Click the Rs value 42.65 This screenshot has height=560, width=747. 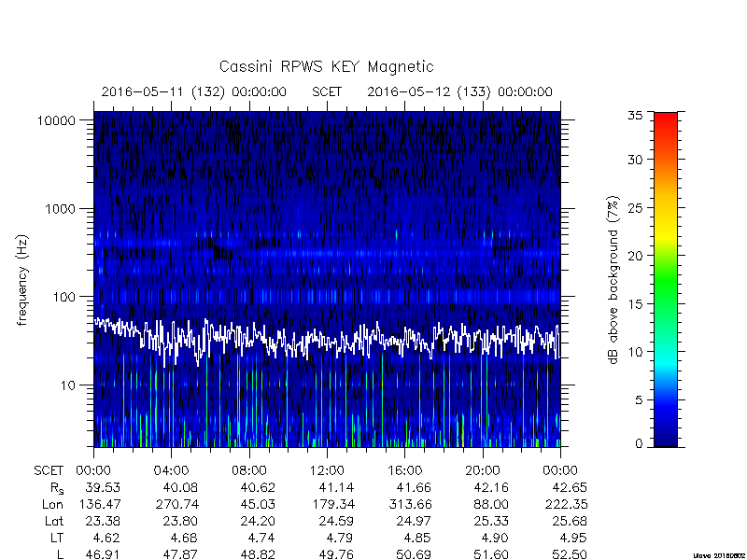point(570,487)
